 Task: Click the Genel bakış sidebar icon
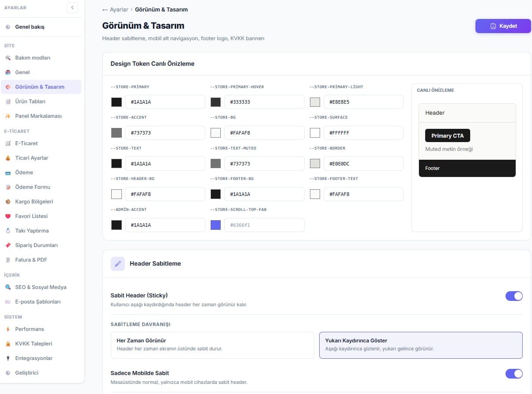(x=8, y=27)
